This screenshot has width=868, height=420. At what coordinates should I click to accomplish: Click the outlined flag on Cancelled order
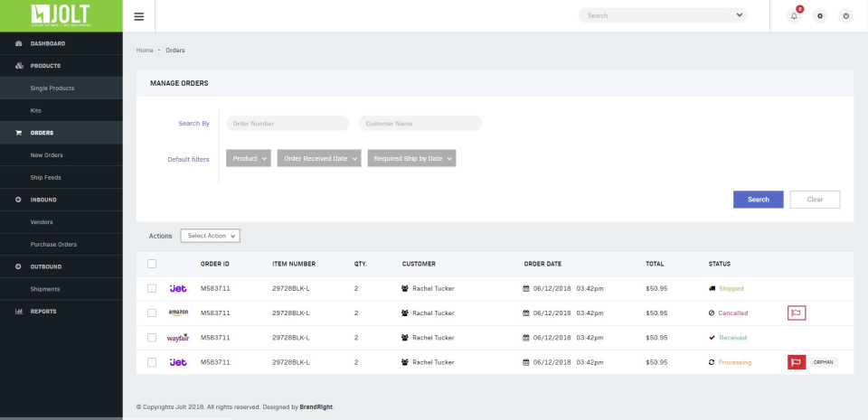click(x=797, y=313)
